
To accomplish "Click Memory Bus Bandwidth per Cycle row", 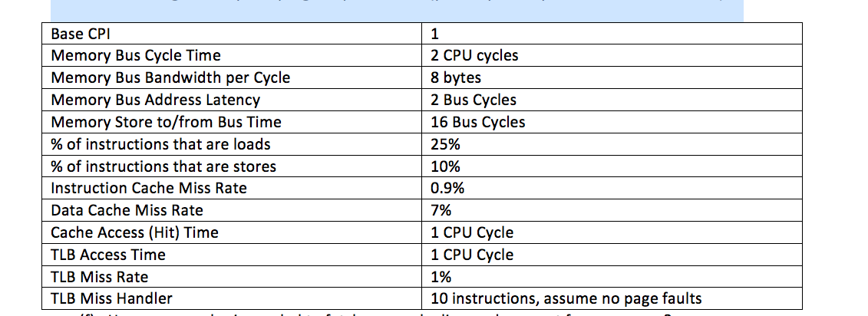I will (x=422, y=77).
